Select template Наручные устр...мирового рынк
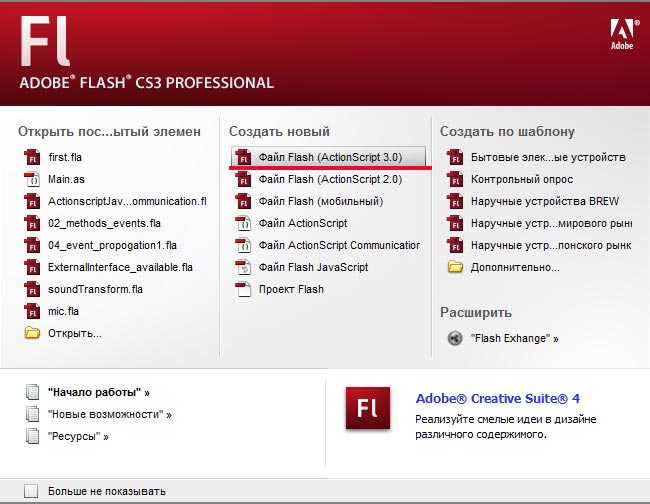 tap(552, 223)
